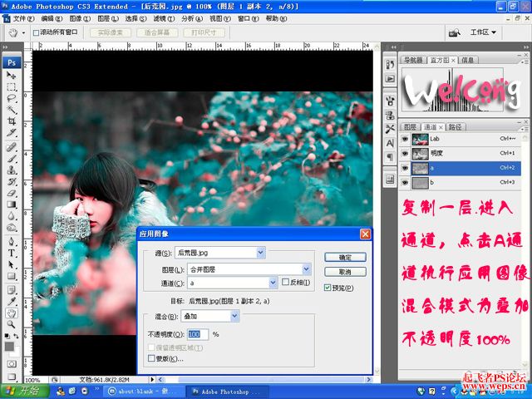The width and height of the screenshot is (532, 399).
Task: Select the Brush tool
Action: click(12, 158)
